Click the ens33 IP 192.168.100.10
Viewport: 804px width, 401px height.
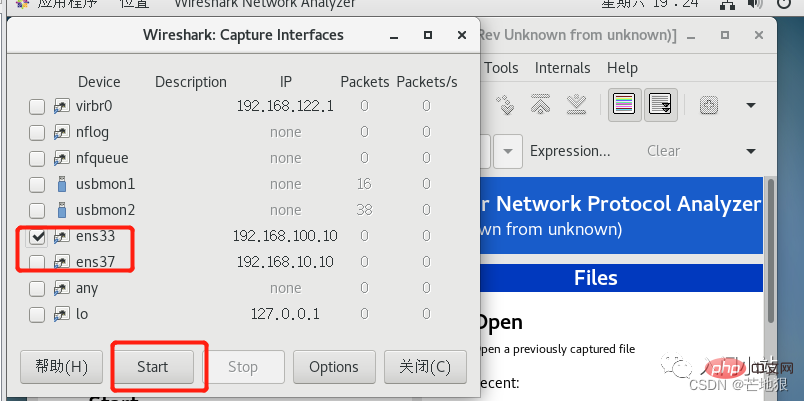(x=285, y=236)
